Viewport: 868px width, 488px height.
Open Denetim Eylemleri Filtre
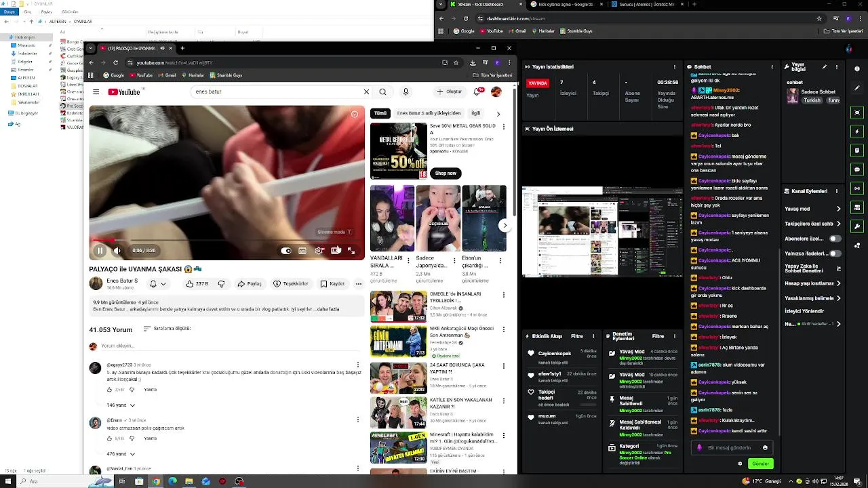(658, 336)
